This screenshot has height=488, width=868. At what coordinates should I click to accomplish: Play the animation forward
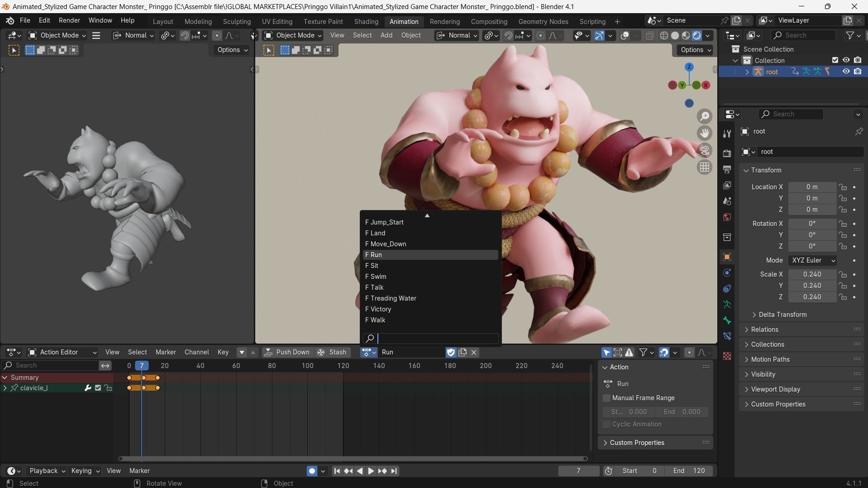click(371, 471)
